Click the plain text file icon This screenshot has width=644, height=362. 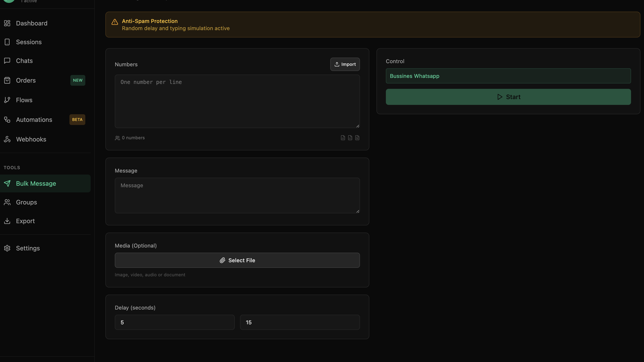click(x=357, y=138)
